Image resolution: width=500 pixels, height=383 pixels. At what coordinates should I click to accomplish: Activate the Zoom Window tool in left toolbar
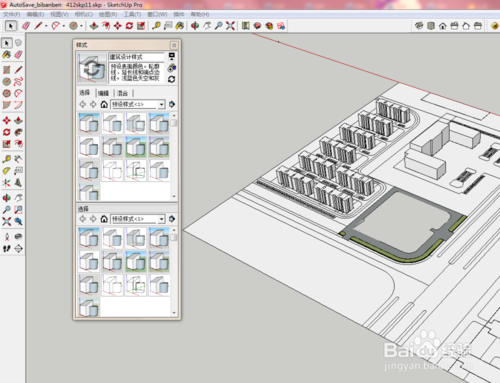[18, 210]
